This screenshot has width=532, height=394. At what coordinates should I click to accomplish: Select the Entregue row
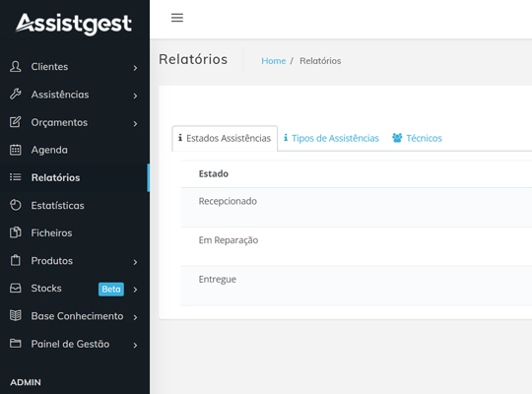pos(357,286)
